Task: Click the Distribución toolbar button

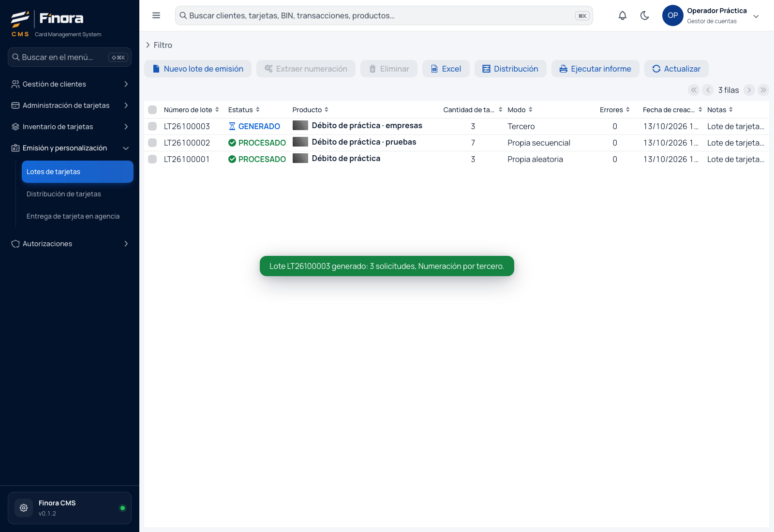Action: (x=510, y=69)
